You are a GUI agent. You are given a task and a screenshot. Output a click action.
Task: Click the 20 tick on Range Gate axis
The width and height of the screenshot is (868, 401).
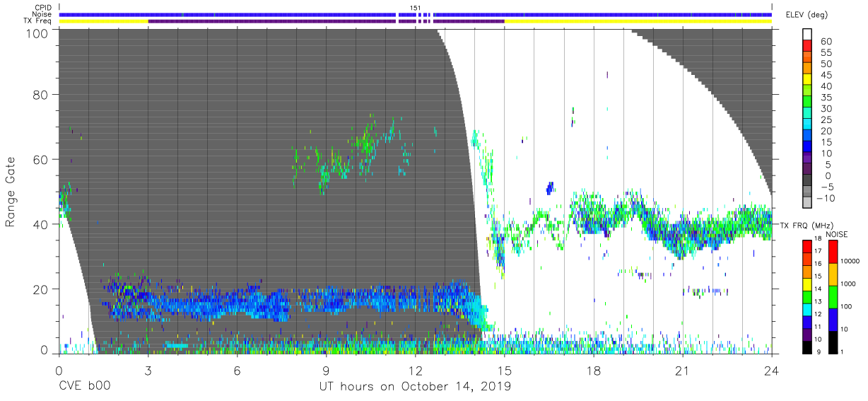(42, 289)
